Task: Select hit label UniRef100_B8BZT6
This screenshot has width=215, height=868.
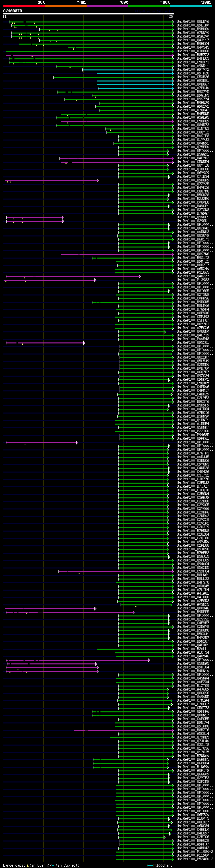Action: pos(193,730)
